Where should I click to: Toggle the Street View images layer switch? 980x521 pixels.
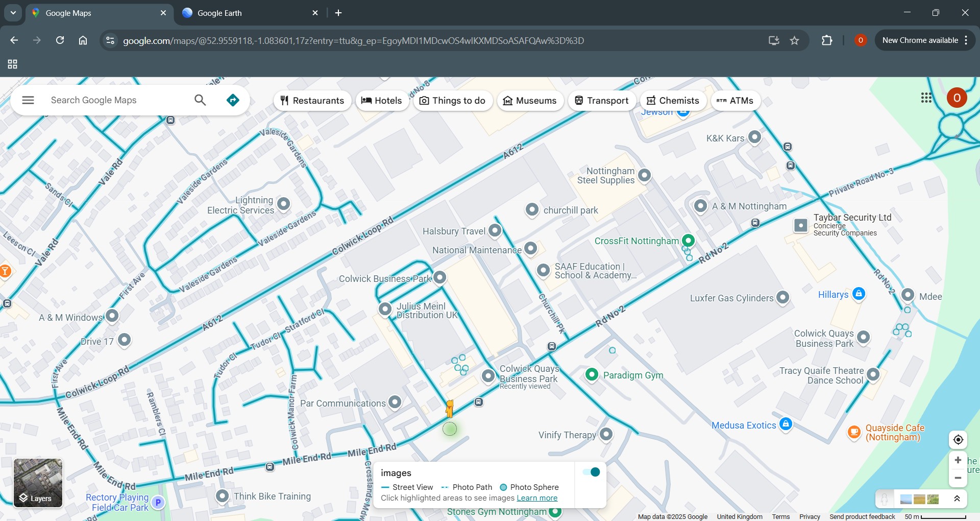(x=591, y=472)
